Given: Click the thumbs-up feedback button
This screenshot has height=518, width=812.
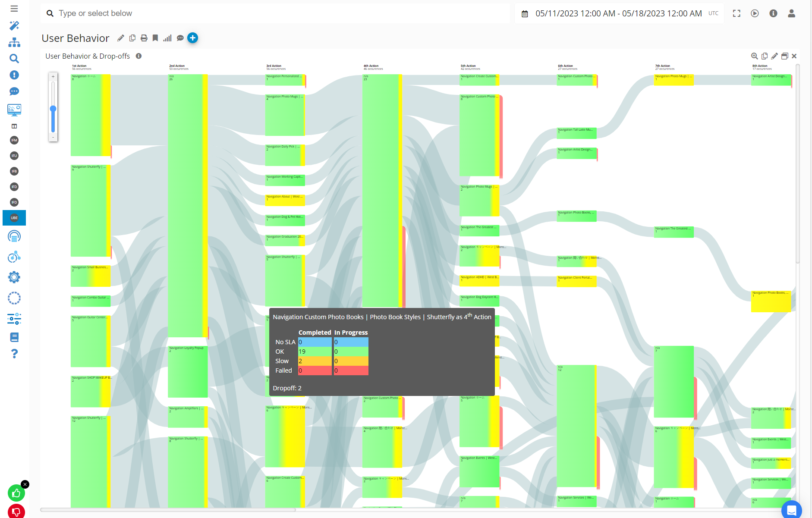Looking at the screenshot, I should pos(16,493).
